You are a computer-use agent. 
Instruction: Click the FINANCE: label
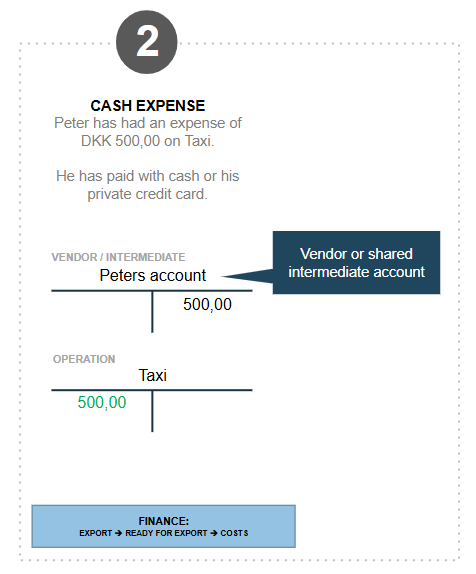point(164,521)
